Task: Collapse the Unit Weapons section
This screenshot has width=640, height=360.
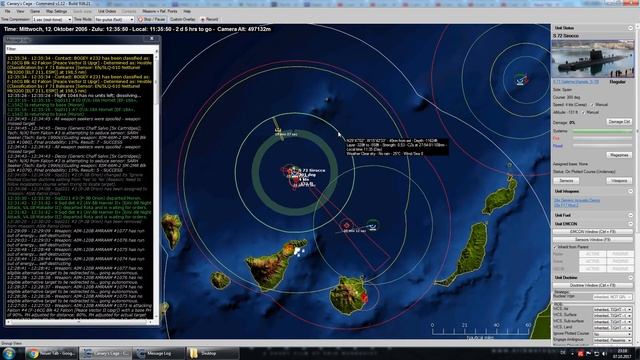Action: (630, 191)
